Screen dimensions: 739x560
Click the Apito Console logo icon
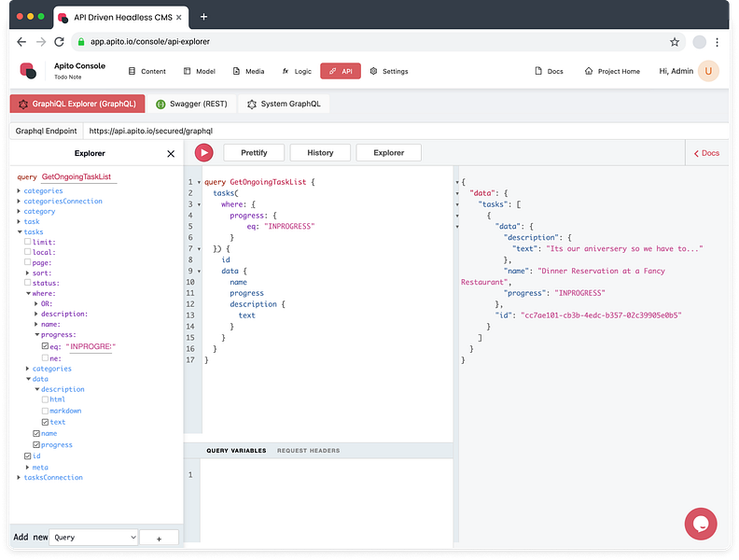coord(28,71)
